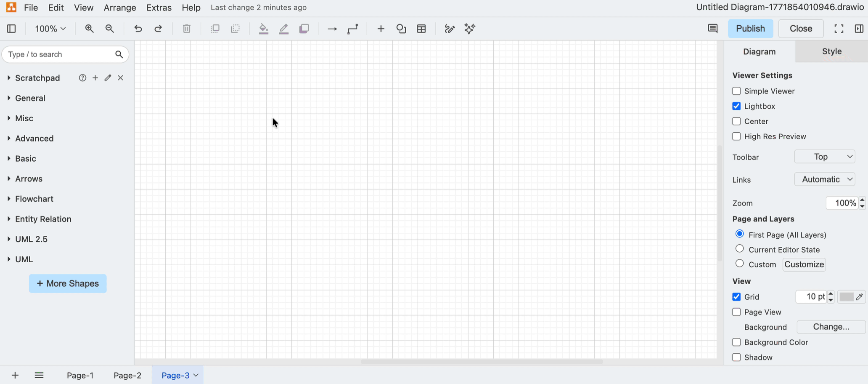Enable the Simple Viewer checkbox
868x384 pixels.
tap(736, 91)
